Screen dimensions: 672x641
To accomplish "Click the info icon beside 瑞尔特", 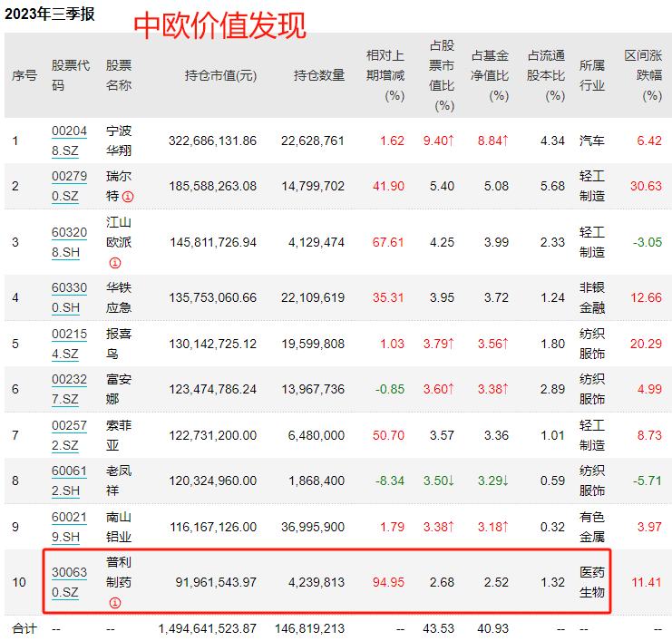I will [x=128, y=197].
